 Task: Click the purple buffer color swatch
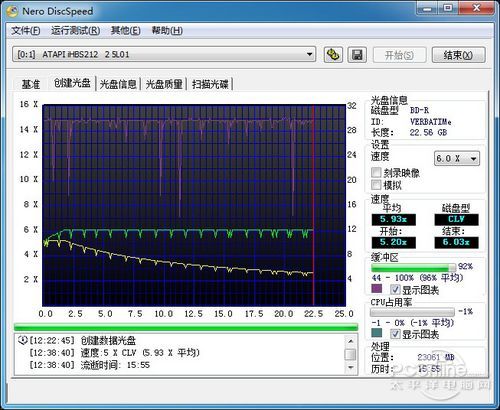click(377, 289)
